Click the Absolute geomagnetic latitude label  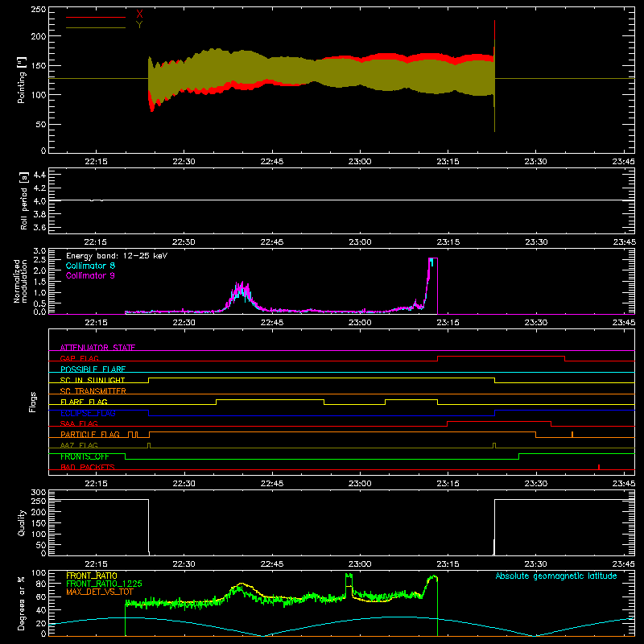pyautogui.click(x=556, y=576)
